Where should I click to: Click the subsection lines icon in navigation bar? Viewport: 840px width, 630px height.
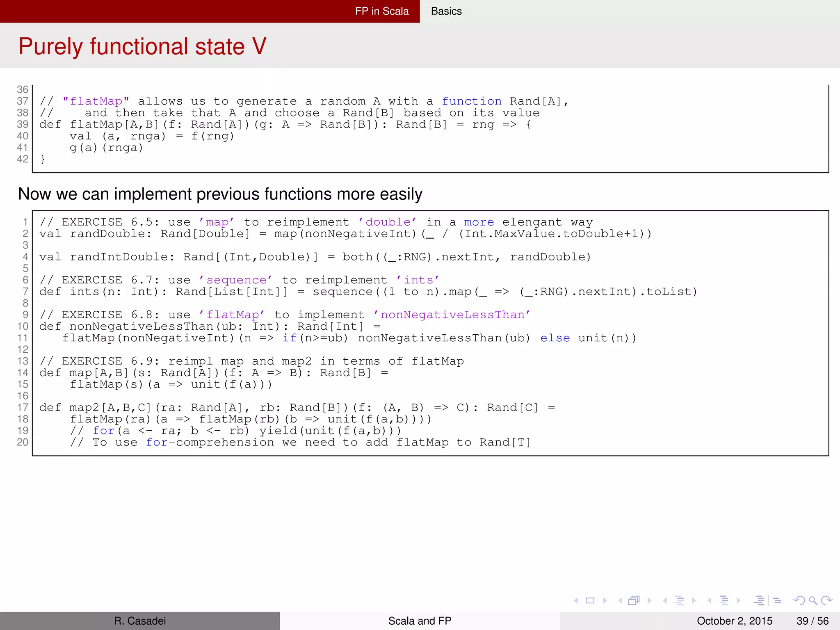(x=680, y=600)
